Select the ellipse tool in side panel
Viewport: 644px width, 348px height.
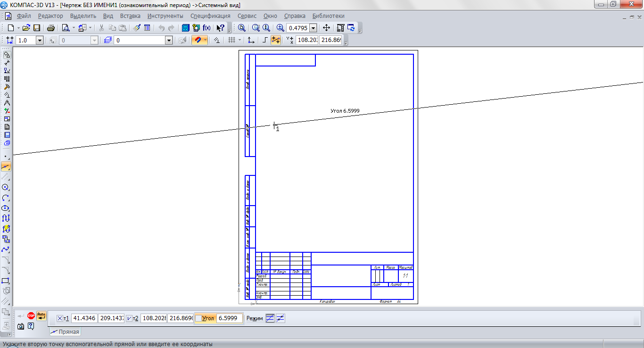tap(6, 208)
